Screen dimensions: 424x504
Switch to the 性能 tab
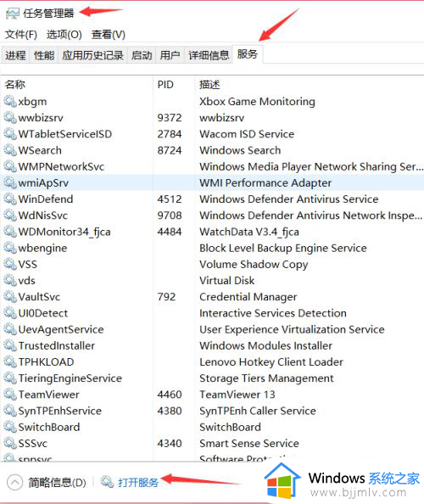coord(44,55)
